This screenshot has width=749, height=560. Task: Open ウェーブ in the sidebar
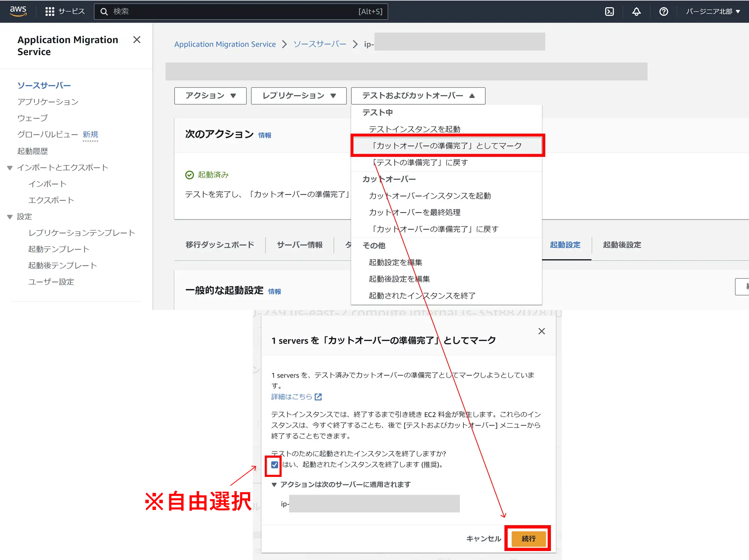tap(33, 118)
